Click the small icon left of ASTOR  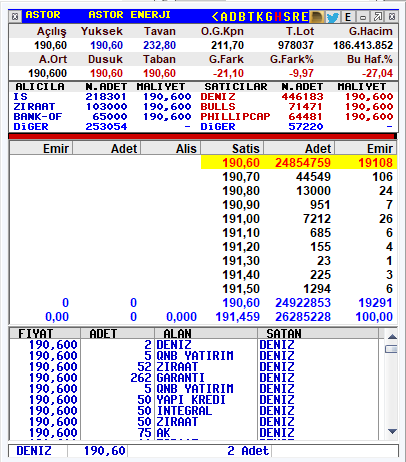(x=15, y=16)
